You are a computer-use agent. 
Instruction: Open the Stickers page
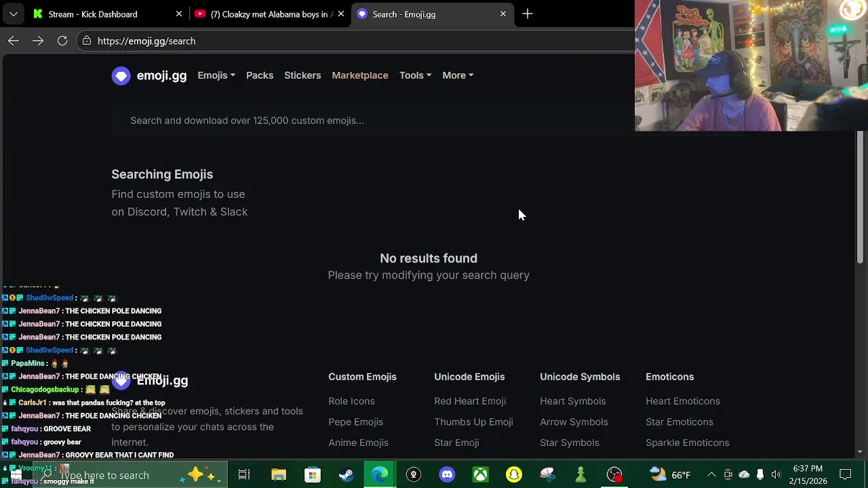click(x=302, y=75)
